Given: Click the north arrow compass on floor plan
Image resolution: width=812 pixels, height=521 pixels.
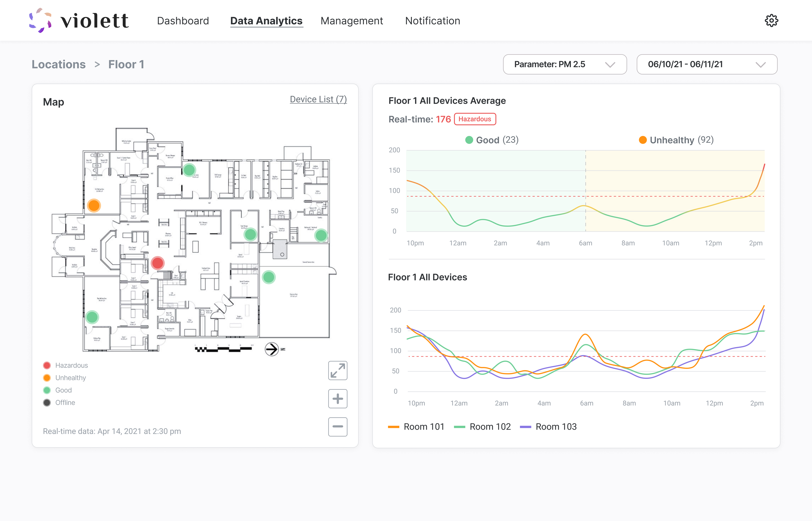Looking at the screenshot, I should click(x=272, y=349).
